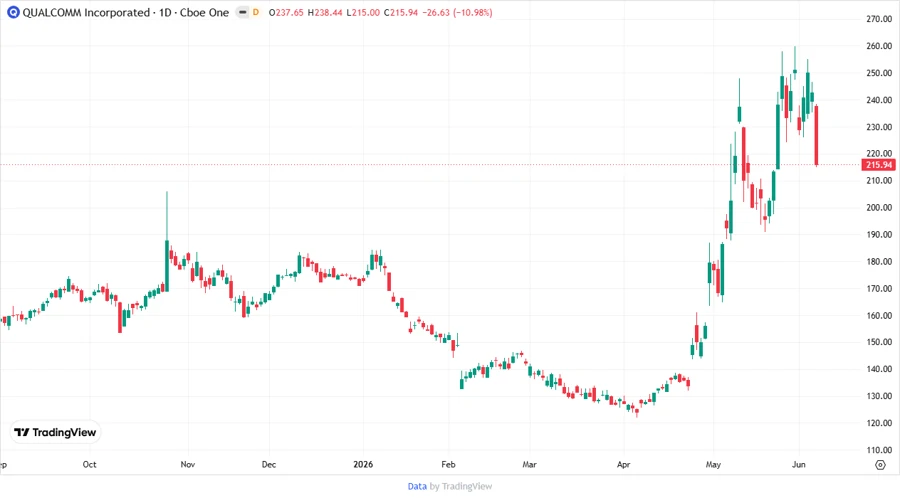Click the 140.00 price axis label

coord(879,369)
